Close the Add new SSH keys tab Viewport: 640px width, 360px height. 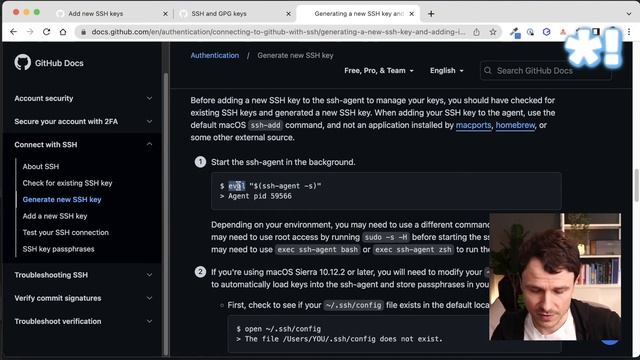pyautogui.click(x=165, y=13)
